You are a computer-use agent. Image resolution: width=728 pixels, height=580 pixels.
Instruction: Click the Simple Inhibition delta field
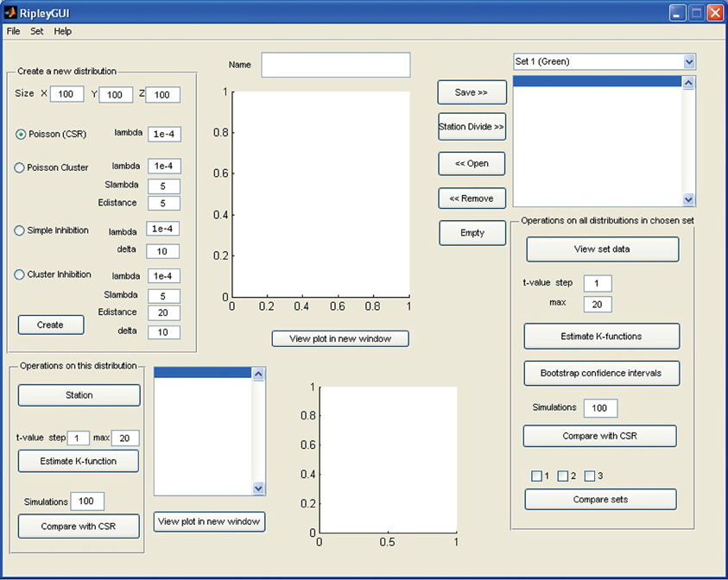[163, 251]
